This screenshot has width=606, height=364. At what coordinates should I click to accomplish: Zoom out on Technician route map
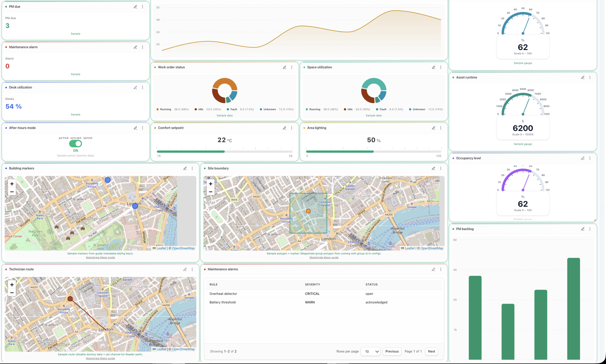point(12,293)
